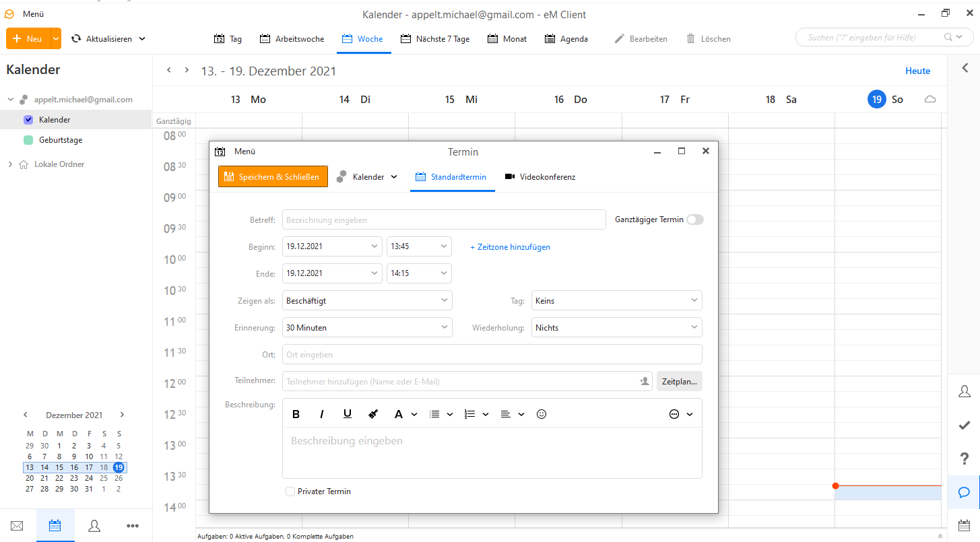The width and height of the screenshot is (980, 542).
Task: Click the clear formatting brush icon
Action: pos(374,414)
